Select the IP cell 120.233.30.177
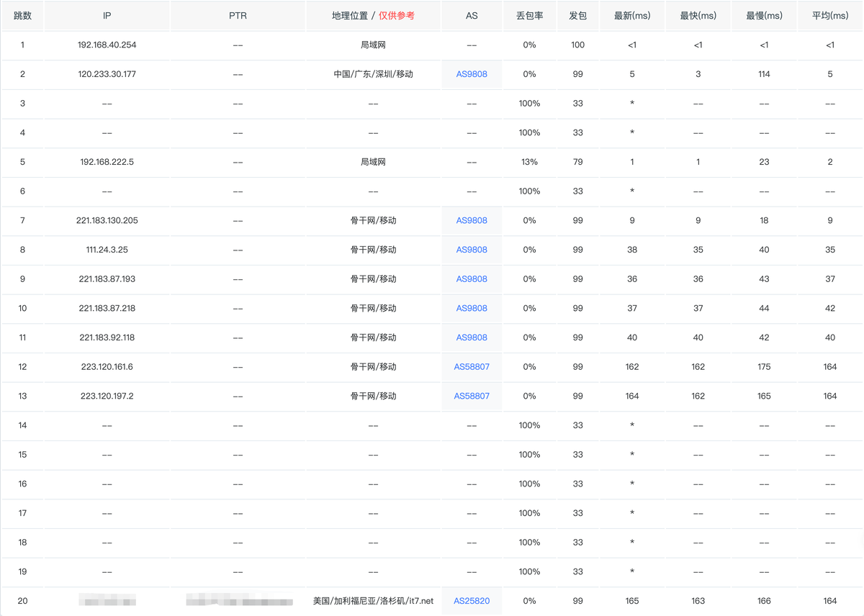This screenshot has height=616, width=864. coord(107,74)
